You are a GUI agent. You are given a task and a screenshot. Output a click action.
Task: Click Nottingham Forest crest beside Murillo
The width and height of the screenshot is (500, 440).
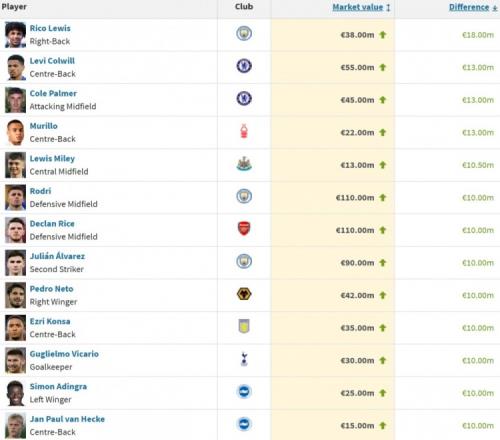244,131
